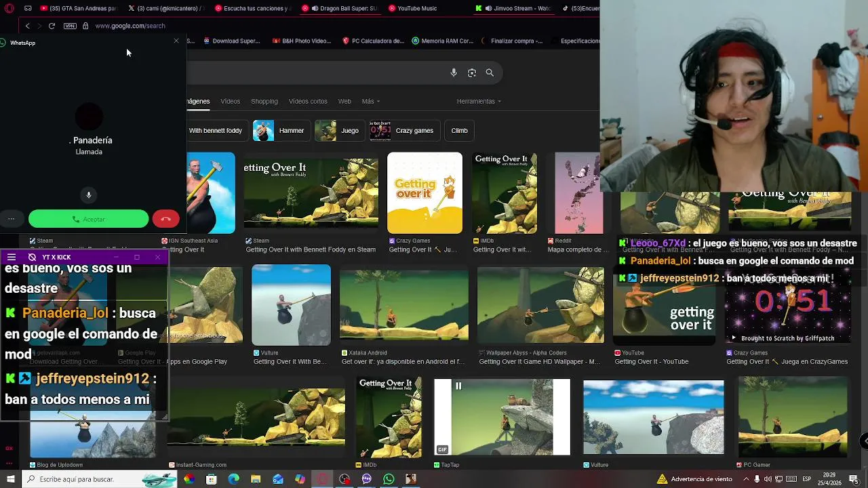Open the Copilot taskbar icon
Viewport: 868px width, 488px height.
point(300,479)
